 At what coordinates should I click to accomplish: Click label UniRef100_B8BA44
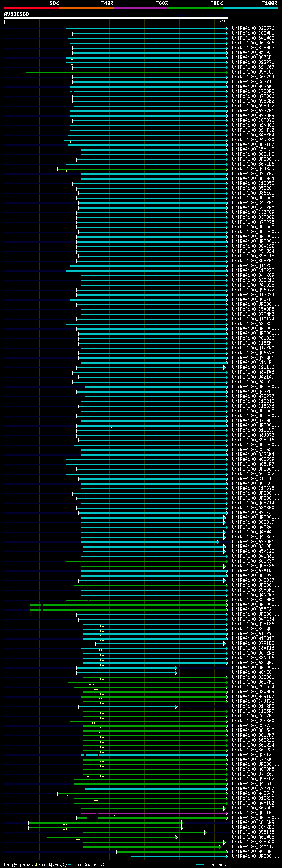pyautogui.click(x=253, y=179)
